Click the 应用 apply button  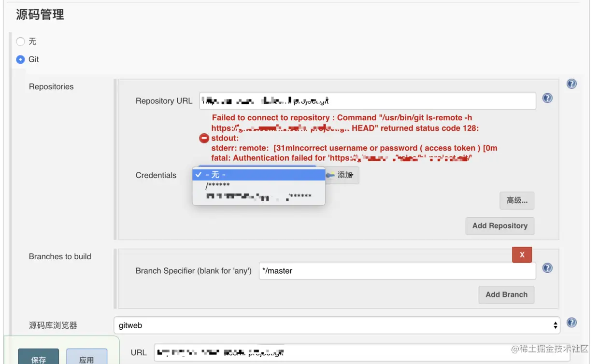tap(86, 357)
